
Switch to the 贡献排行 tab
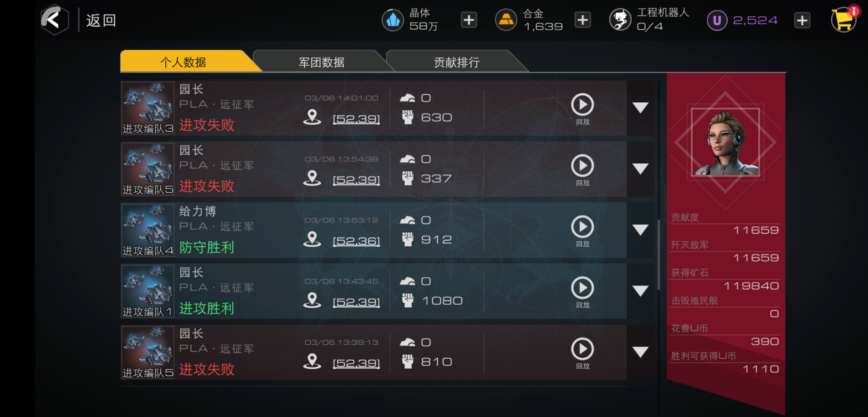point(457,61)
